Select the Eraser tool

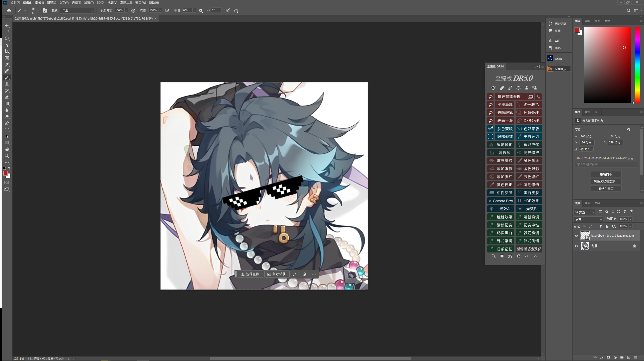(x=7, y=97)
